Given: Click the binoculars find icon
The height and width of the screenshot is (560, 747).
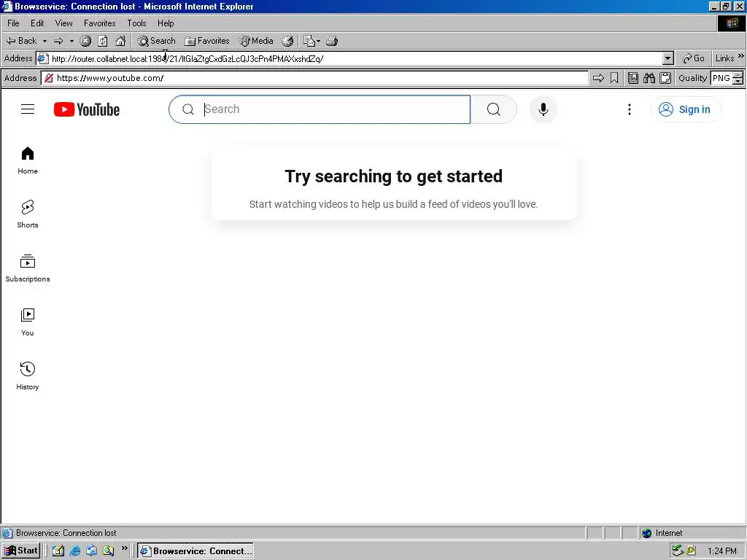Looking at the screenshot, I should pyautogui.click(x=649, y=78).
